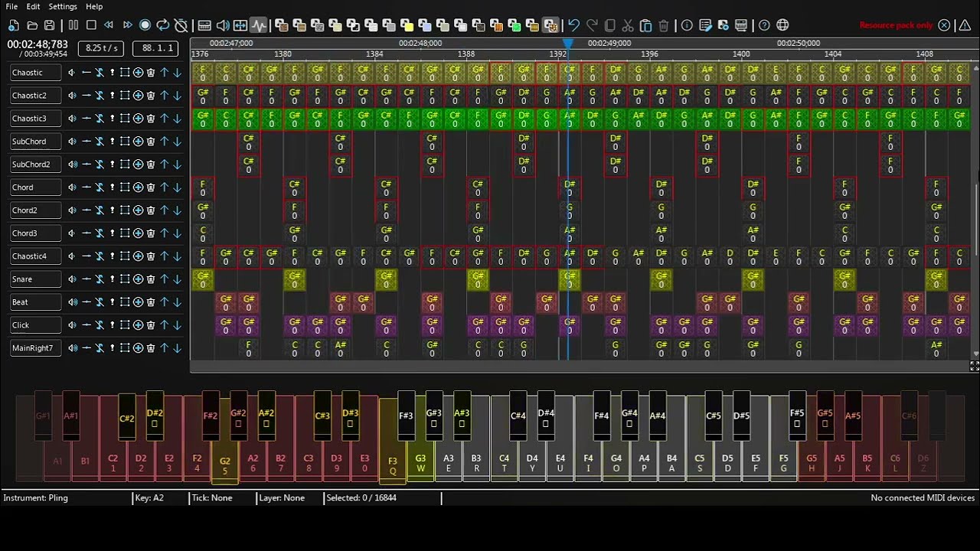980x551 pixels.
Task: Rewind the song
Action: (x=109, y=25)
